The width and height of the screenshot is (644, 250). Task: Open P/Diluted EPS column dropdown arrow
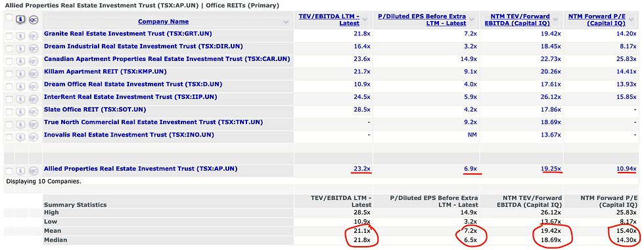tap(472, 19)
